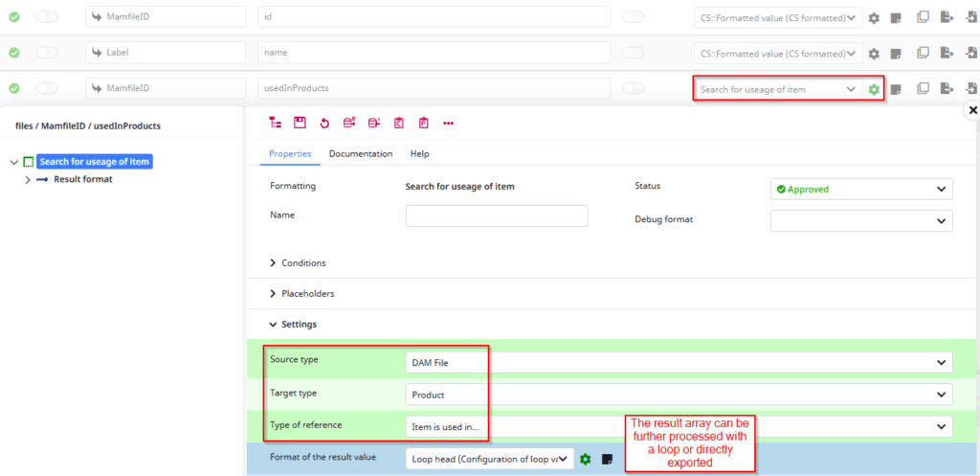Click the file export icon on id row
The width and height of the screenshot is (980, 476).
(x=947, y=17)
